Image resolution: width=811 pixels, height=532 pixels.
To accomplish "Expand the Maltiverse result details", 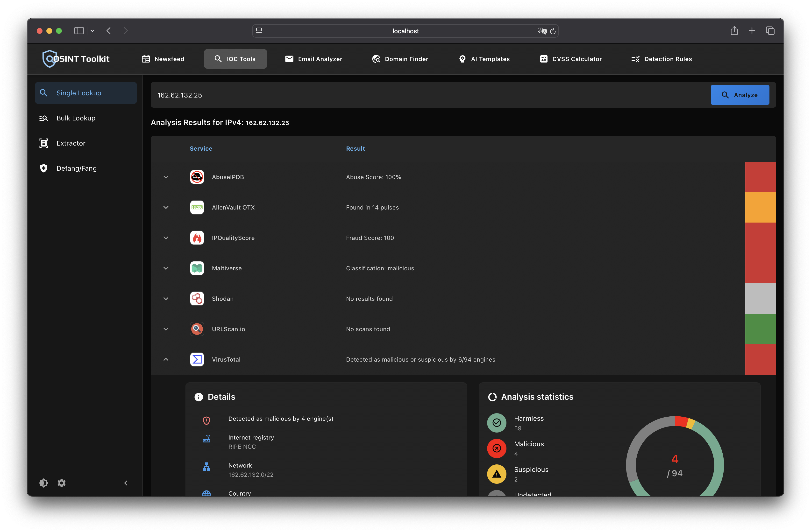I will [x=166, y=268].
